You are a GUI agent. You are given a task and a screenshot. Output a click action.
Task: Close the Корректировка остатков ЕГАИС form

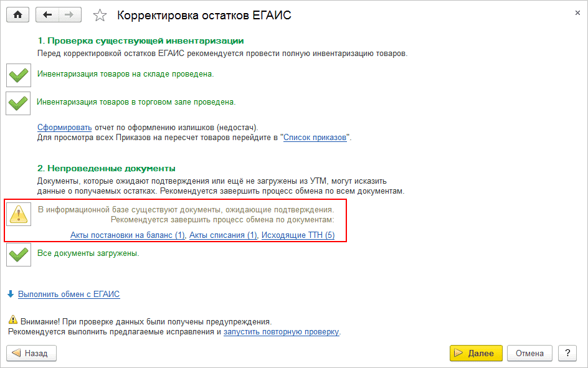click(575, 12)
